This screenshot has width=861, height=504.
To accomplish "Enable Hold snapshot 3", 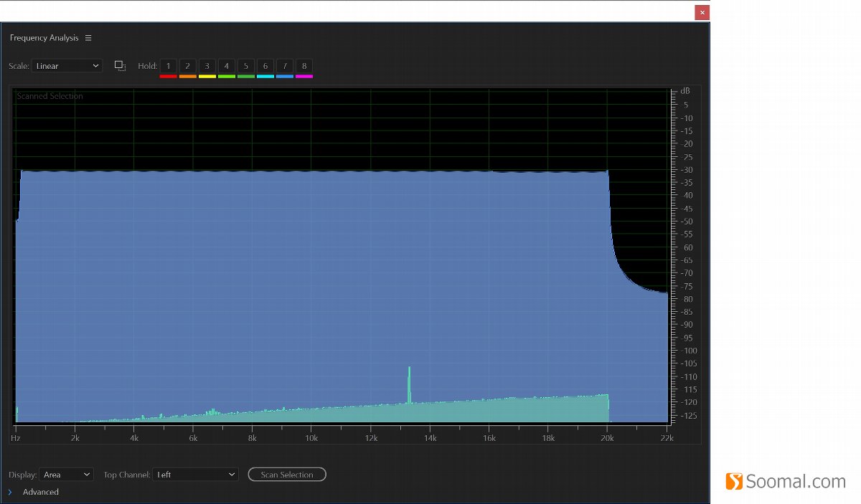I will click(207, 66).
